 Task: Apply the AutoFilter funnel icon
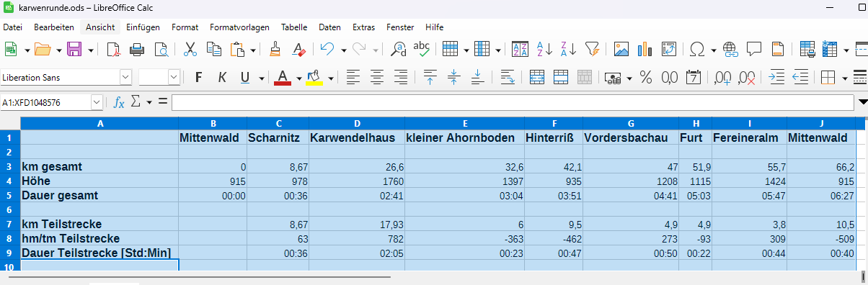coord(592,50)
